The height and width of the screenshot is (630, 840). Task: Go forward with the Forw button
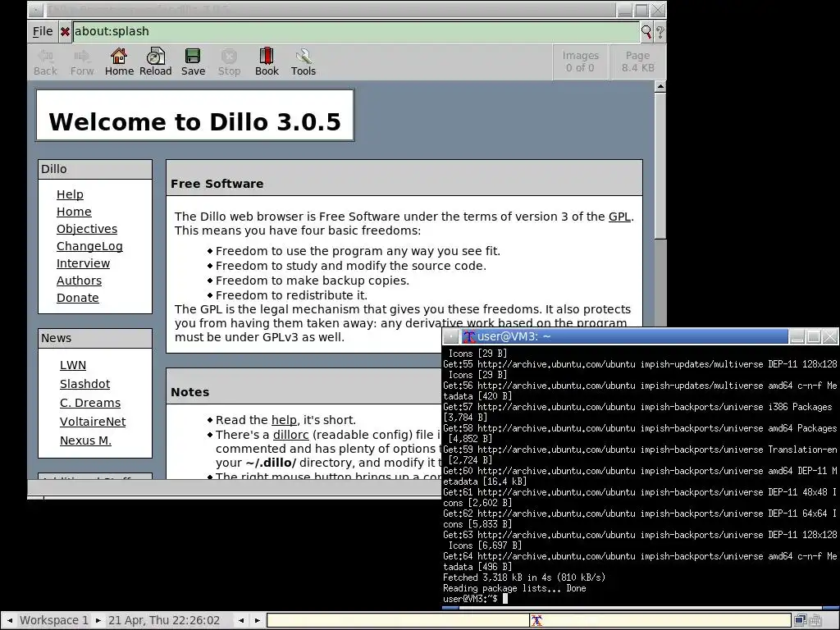[x=82, y=62]
